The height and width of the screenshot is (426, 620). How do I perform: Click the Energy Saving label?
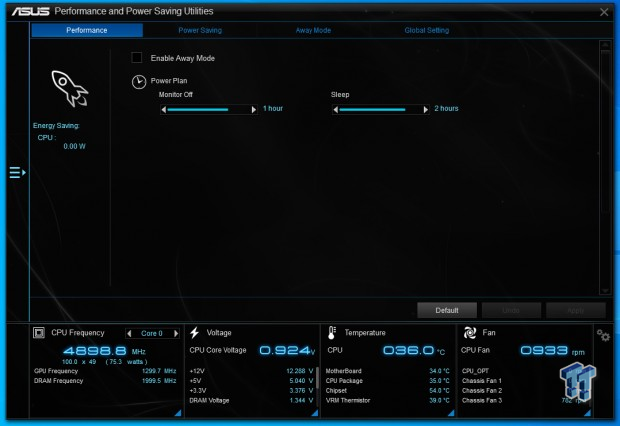click(56, 125)
